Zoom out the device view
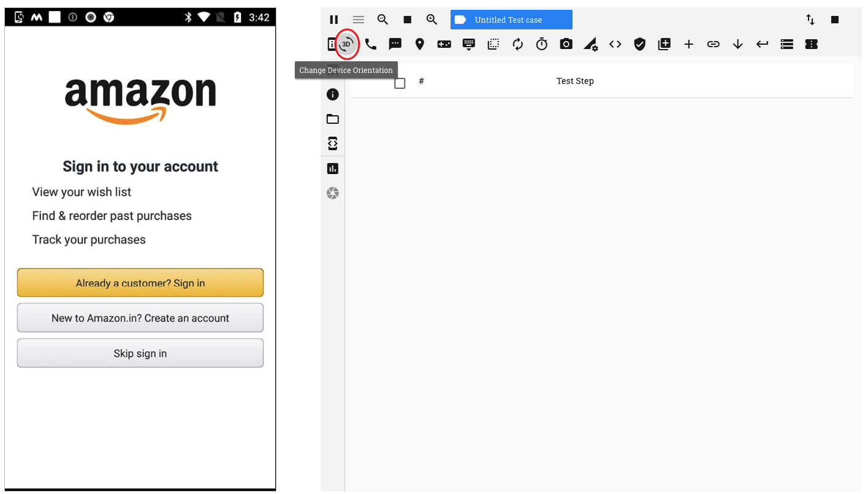The image size is (868, 494). (383, 20)
